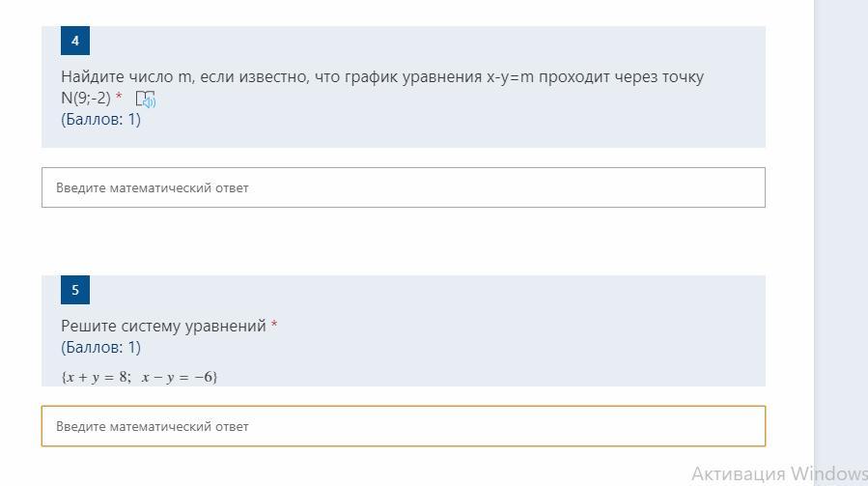Click the grey side panel on the right
Screen dimensions: 868x486
click(x=840, y=242)
